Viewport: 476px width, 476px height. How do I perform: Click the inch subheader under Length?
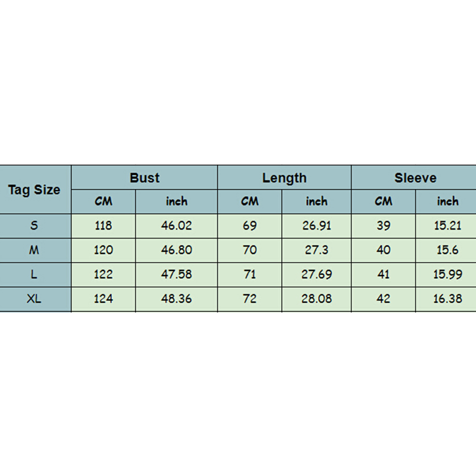pyautogui.click(x=316, y=201)
